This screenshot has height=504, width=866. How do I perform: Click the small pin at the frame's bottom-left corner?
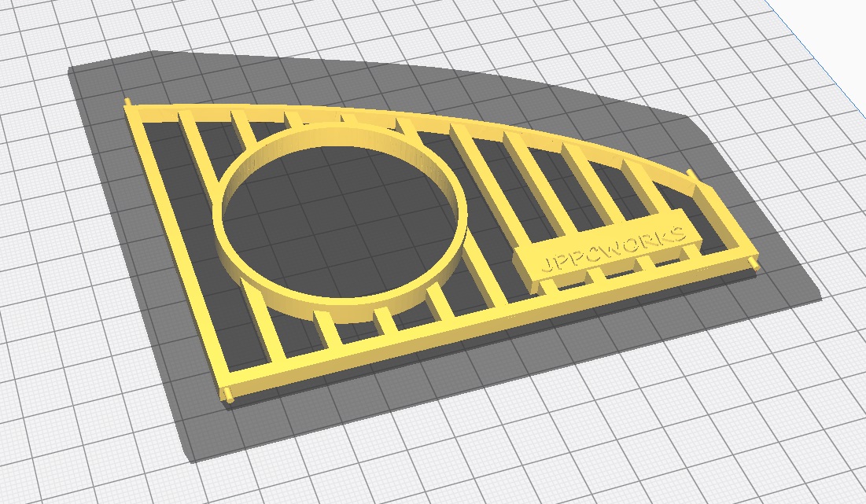pos(229,397)
